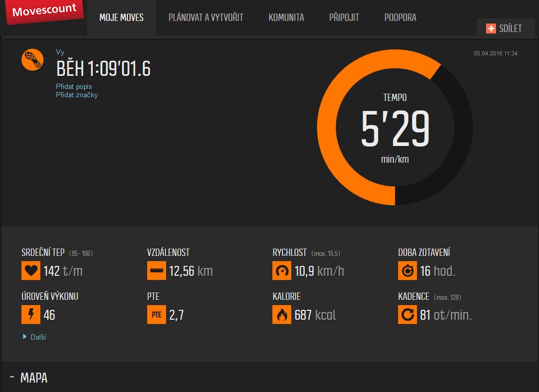
Task: Click the distance ruler icon
Action: 157,271
